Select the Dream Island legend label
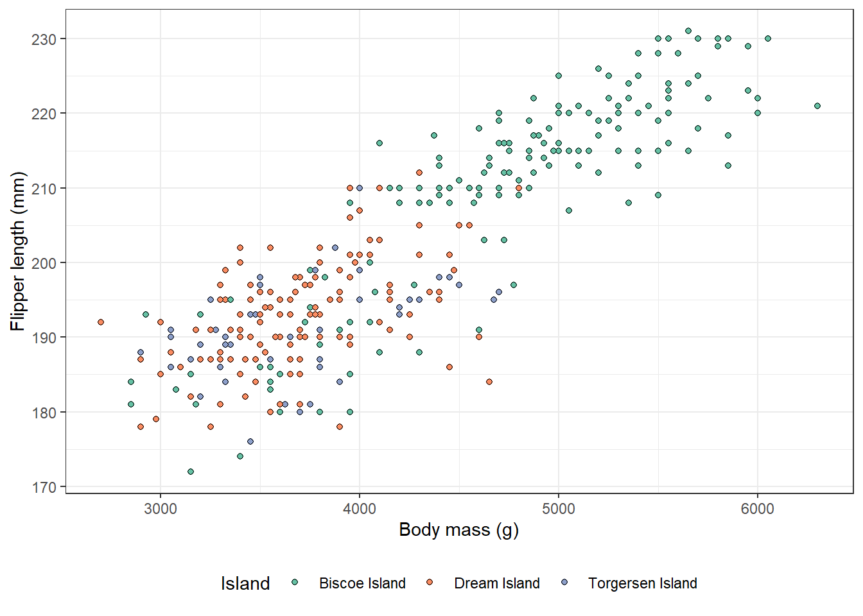This screenshot has width=863, height=616. 497,583
